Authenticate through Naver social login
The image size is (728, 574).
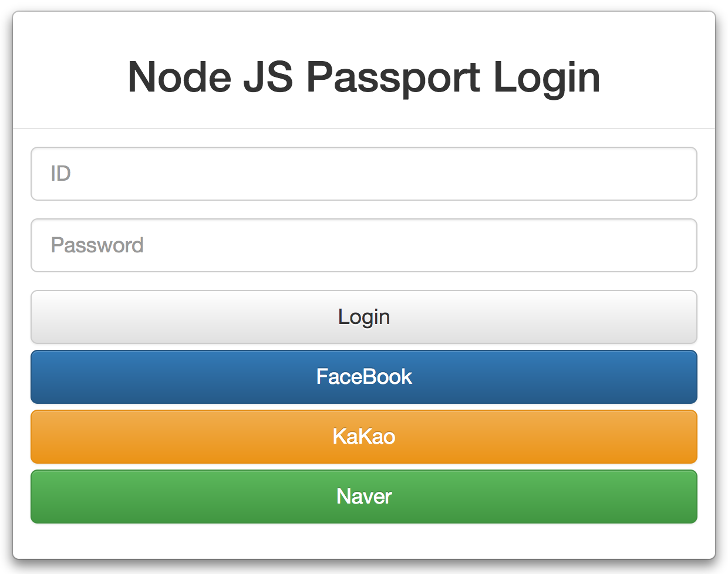(x=364, y=497)
